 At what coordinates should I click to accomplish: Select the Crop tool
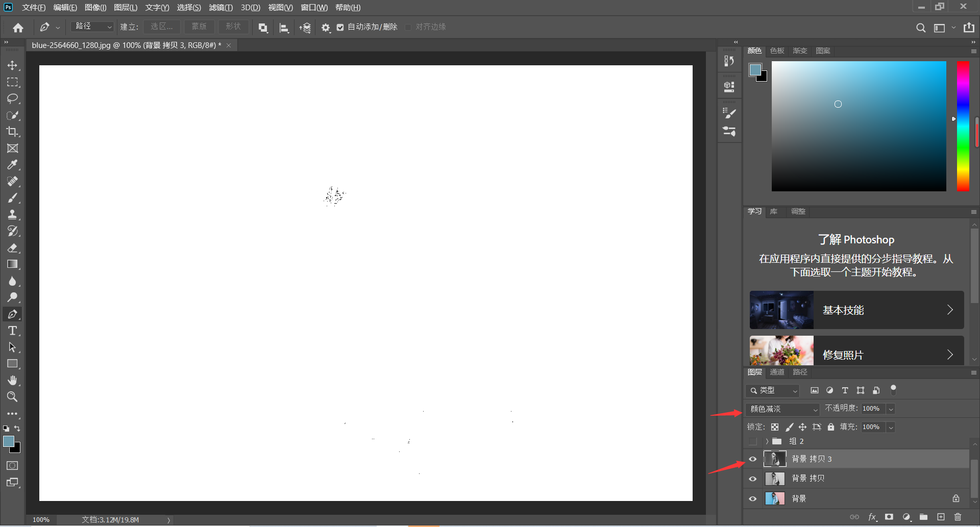coord(12,132)
